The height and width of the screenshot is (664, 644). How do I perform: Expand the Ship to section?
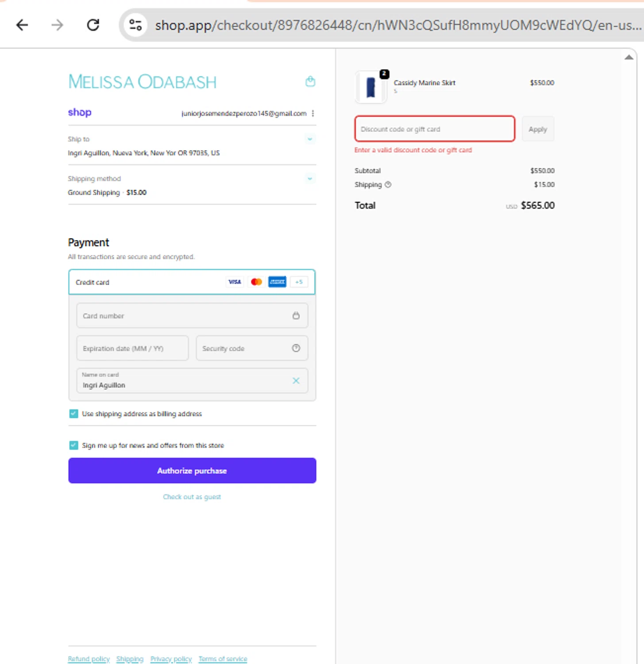coord(310,139)
